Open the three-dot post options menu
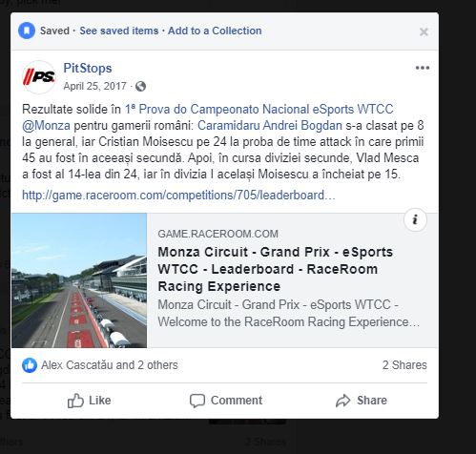 tap(423, 68)
